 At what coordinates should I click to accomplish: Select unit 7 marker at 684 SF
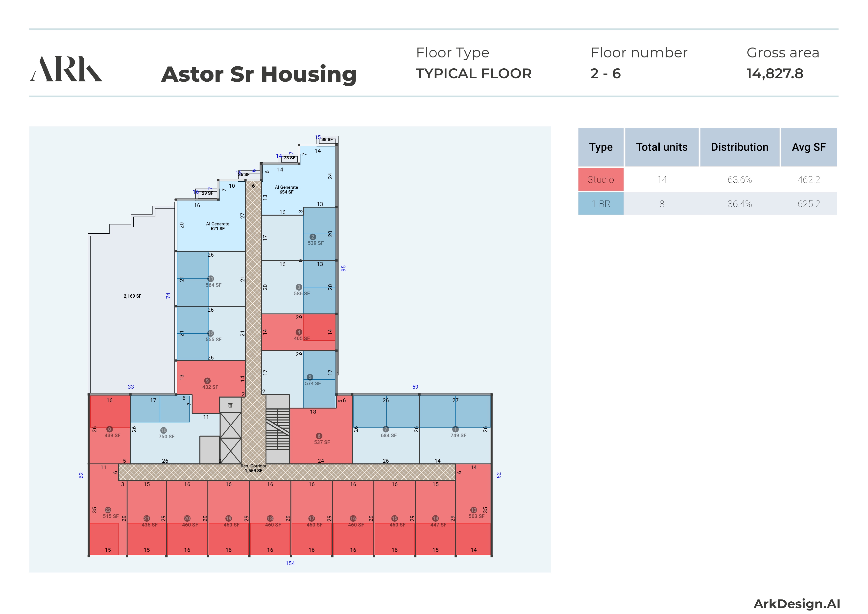click(386, 429)
